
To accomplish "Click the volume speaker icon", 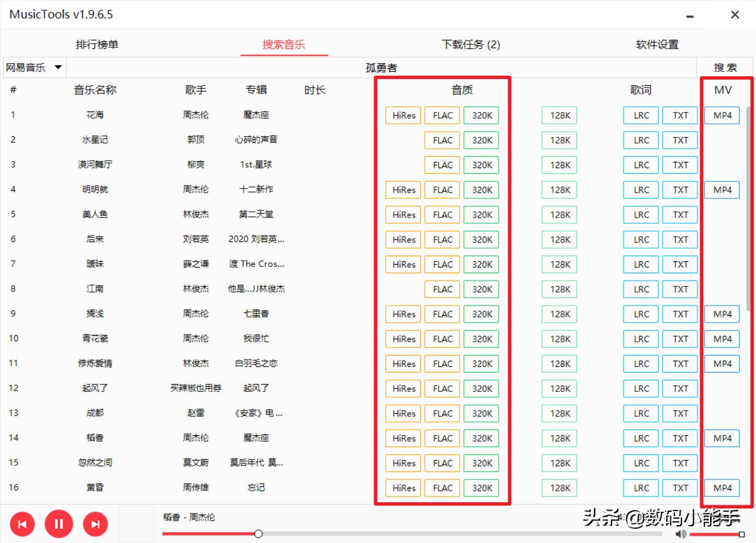I will pyautogui.click(x=681, y=534).
